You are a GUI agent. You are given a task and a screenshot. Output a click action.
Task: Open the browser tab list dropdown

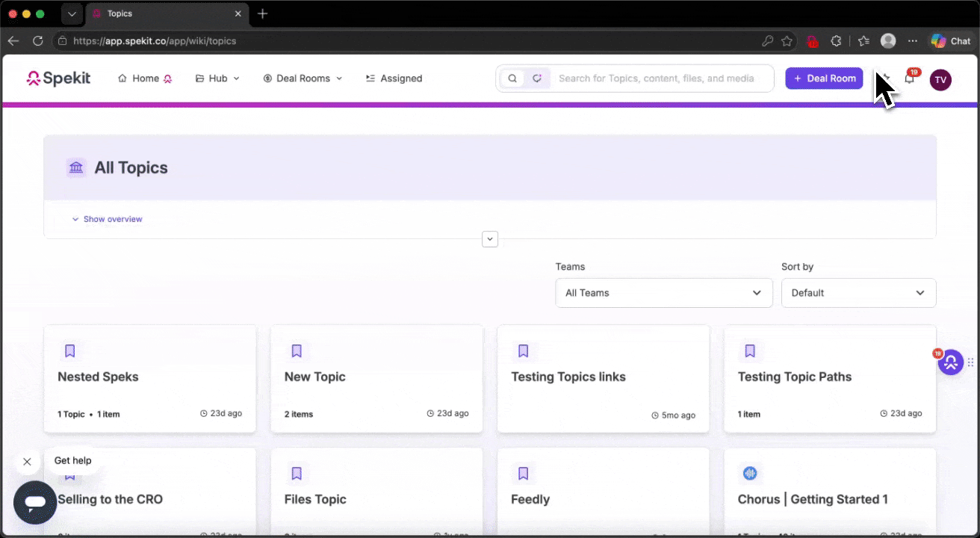point(72,13)
